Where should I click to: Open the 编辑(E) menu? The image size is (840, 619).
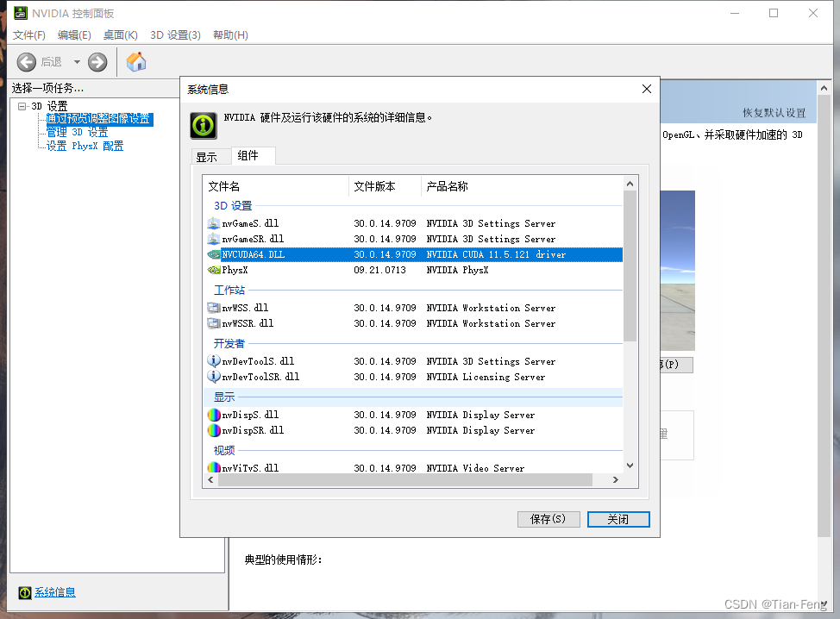click(x=74, y=34)
